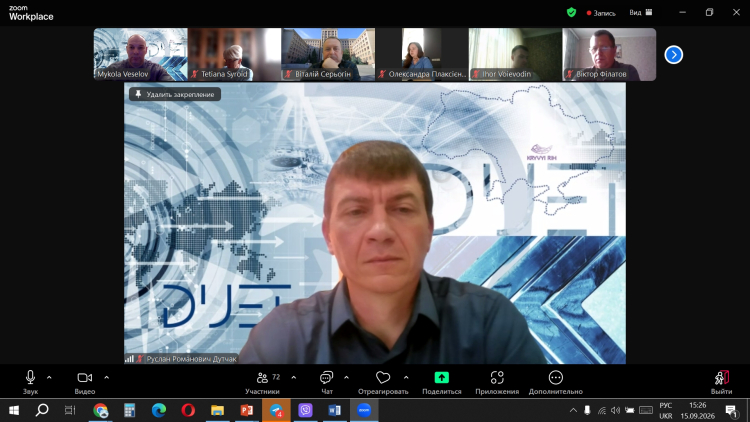The image size is (750, 422).
Task: Click the green encryption shield icon
Action: pyautogui.click(x=571, y=12)
